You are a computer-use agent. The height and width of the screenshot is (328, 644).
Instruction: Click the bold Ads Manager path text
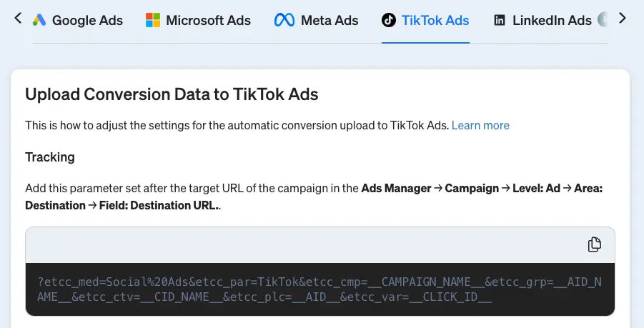click(397, 188)
